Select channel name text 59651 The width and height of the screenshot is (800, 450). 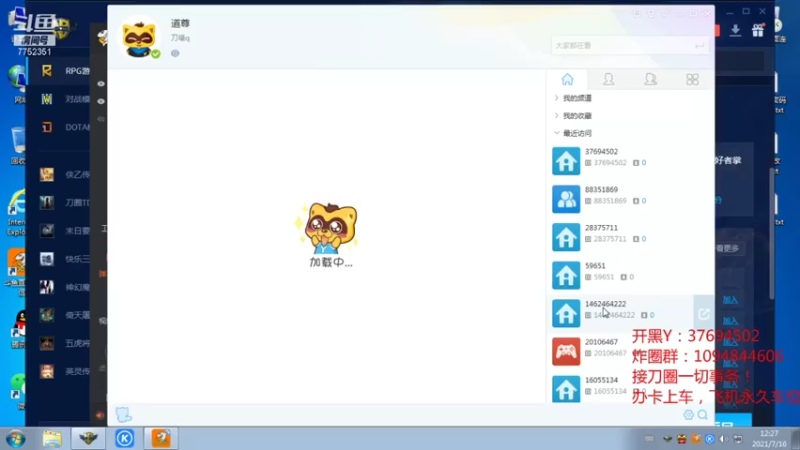(595, 266)
